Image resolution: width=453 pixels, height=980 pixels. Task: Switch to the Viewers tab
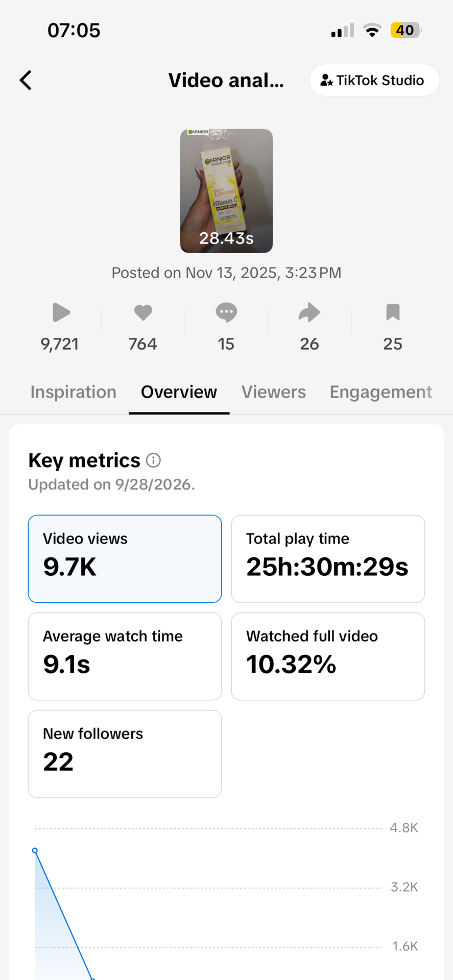[x=274, y=392]
